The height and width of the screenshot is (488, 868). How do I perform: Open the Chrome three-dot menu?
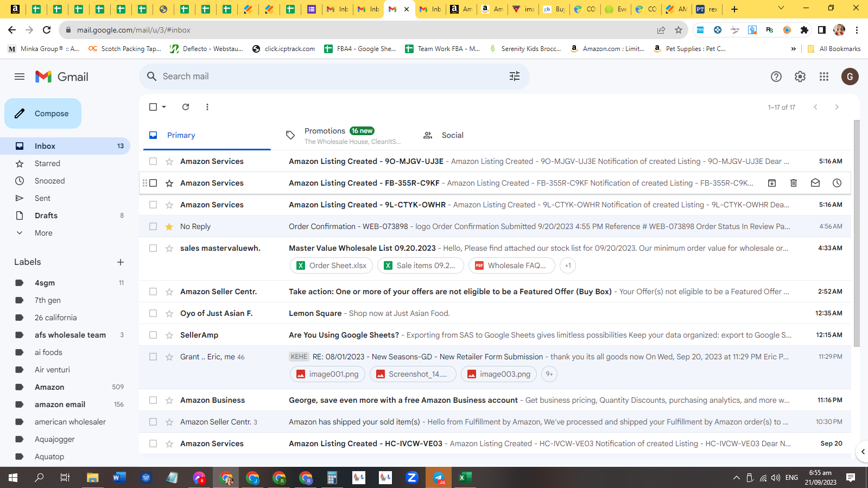coord(857,30)
